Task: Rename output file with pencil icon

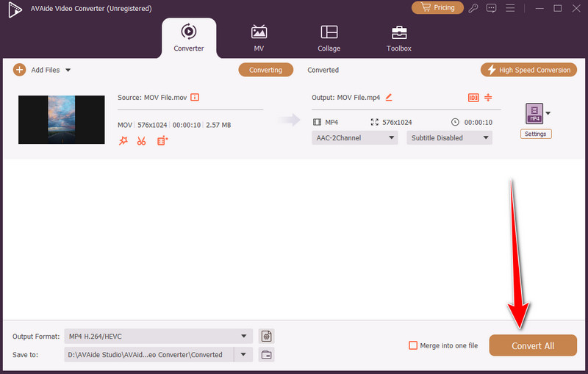Action: (x=389, y=97)
